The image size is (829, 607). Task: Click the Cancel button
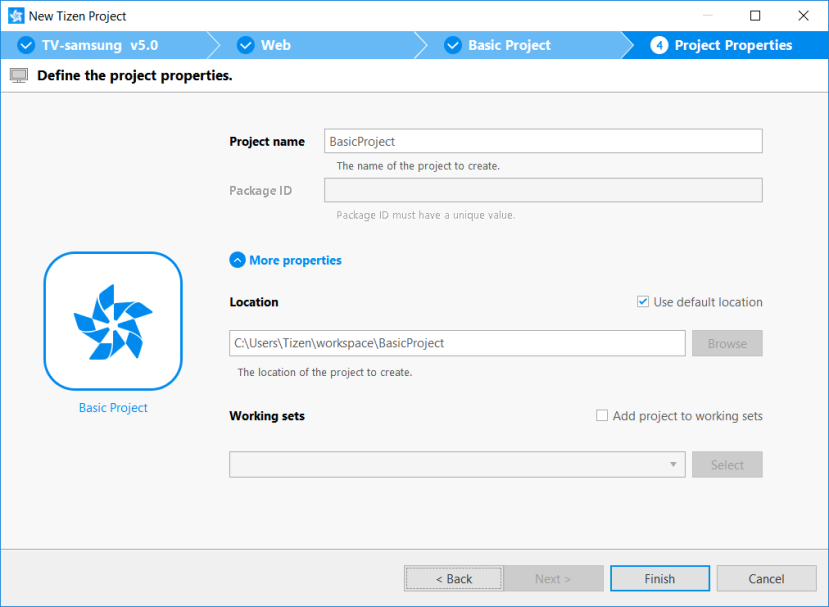click(x=766, y=578)
